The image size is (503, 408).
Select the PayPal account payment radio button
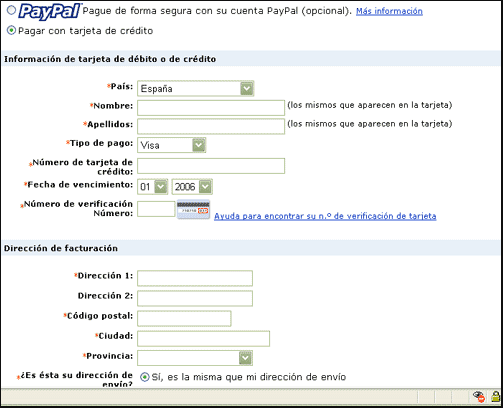11,10
